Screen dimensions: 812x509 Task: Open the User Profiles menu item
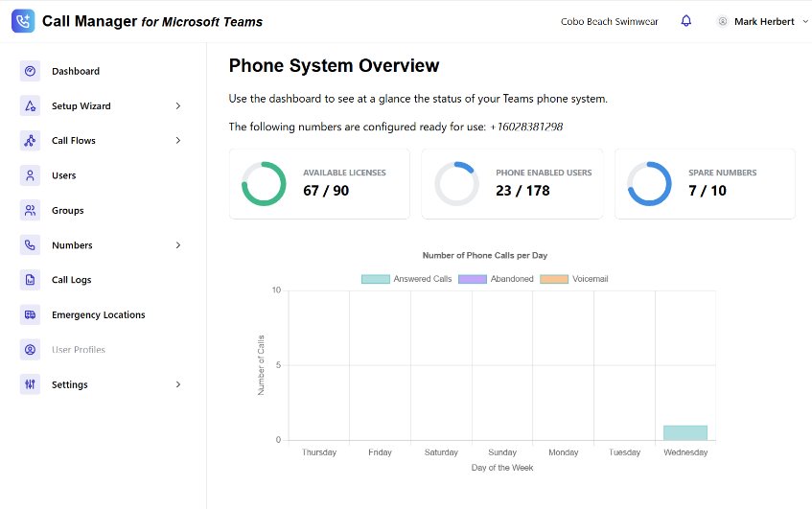point(78,350)
